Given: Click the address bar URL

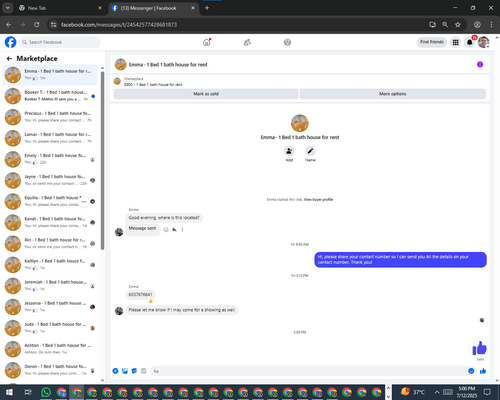Looking at the screenshot, I should click(119, 25).
